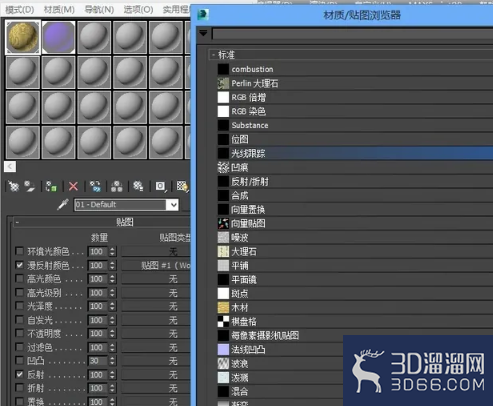Select the 反射/折射 map entry
The image size is (493, 406).
tap(355, 181)
